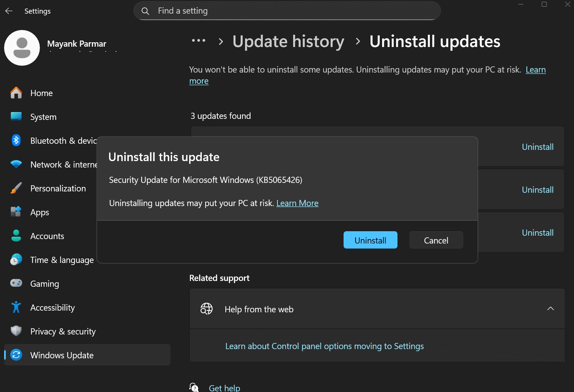Click the search magnifier icon
Viewport: 574px width, 392px height.
(145, 11)
